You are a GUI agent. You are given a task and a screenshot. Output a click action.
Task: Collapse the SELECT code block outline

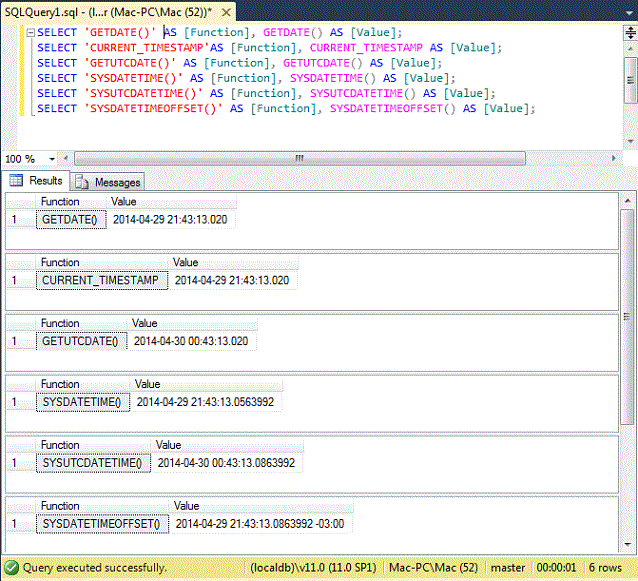31,33
